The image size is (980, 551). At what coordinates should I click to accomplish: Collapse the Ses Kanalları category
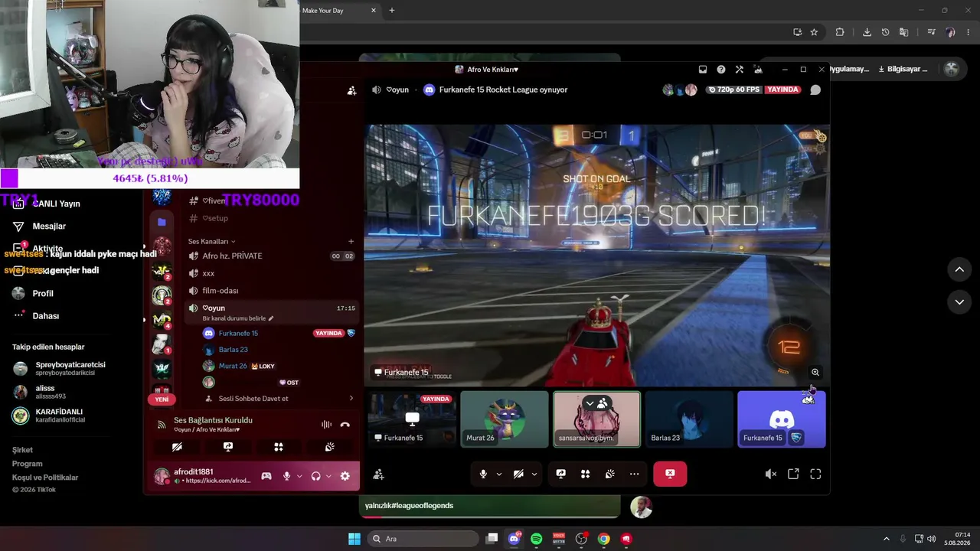tap(212, 242)
